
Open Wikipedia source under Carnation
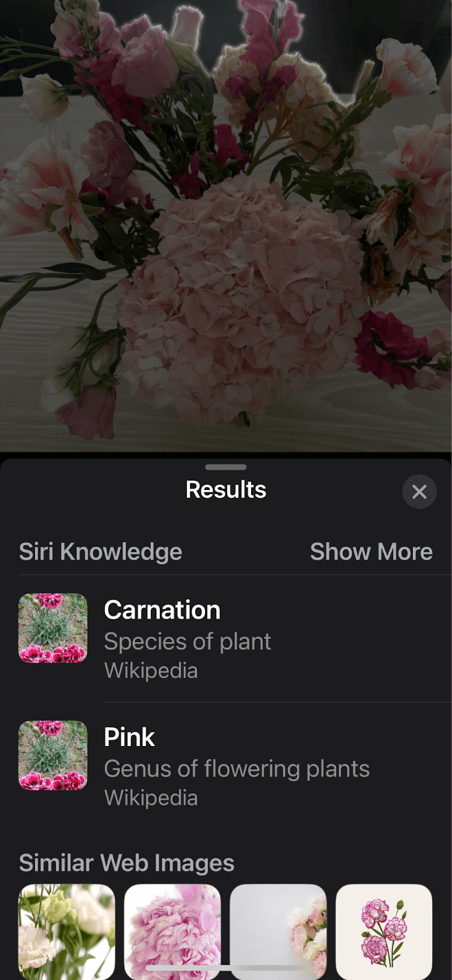[151, 671]
